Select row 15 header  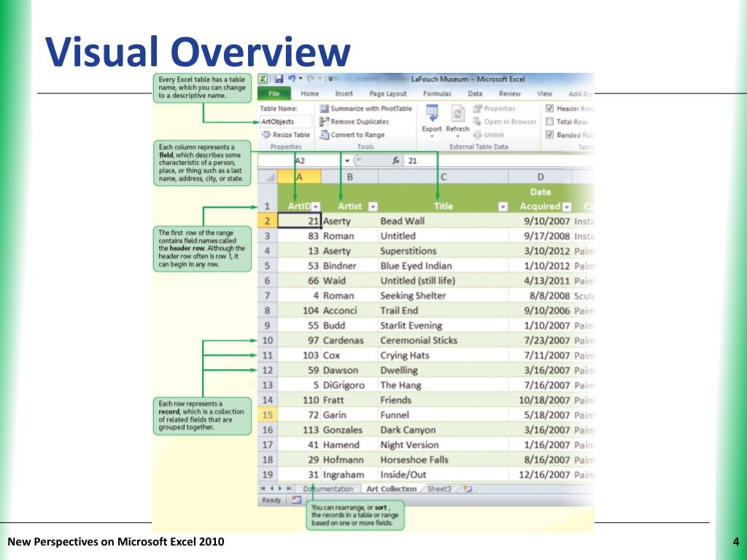[x=267, y=415]
